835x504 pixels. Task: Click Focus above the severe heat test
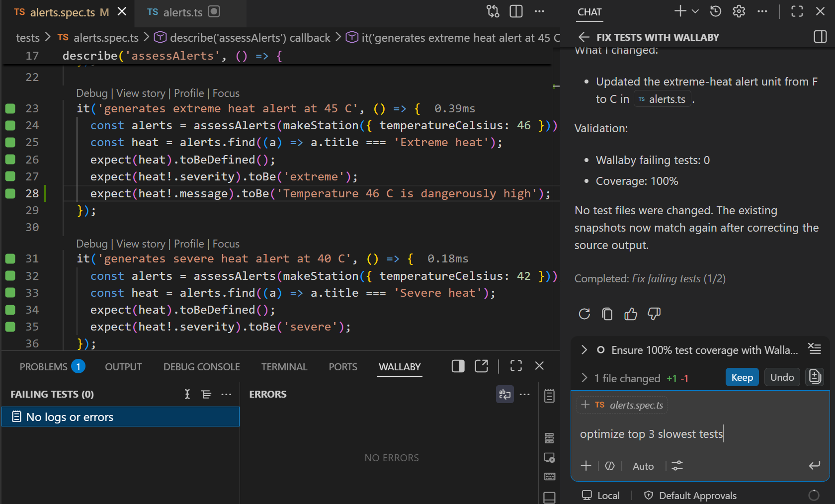226,244
